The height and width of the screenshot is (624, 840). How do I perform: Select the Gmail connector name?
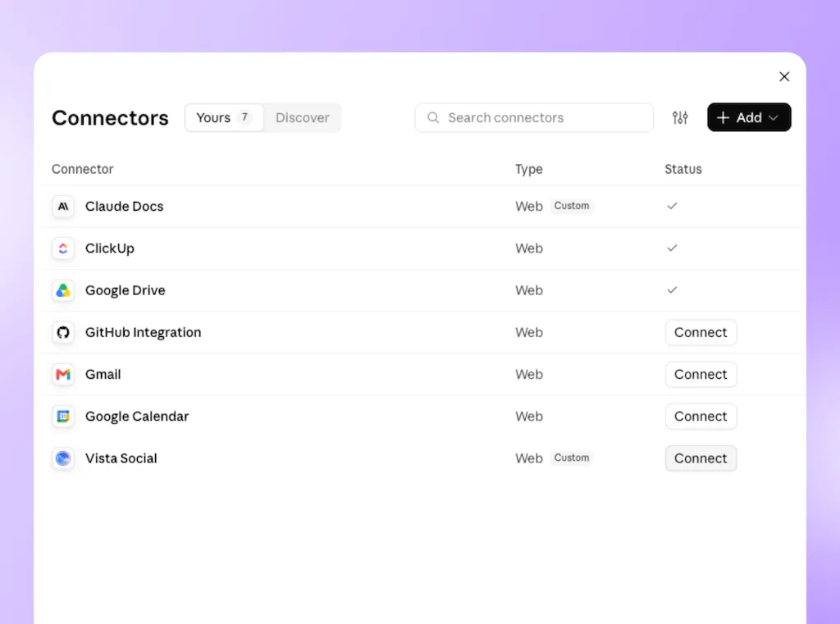click(x=103, y=375)
